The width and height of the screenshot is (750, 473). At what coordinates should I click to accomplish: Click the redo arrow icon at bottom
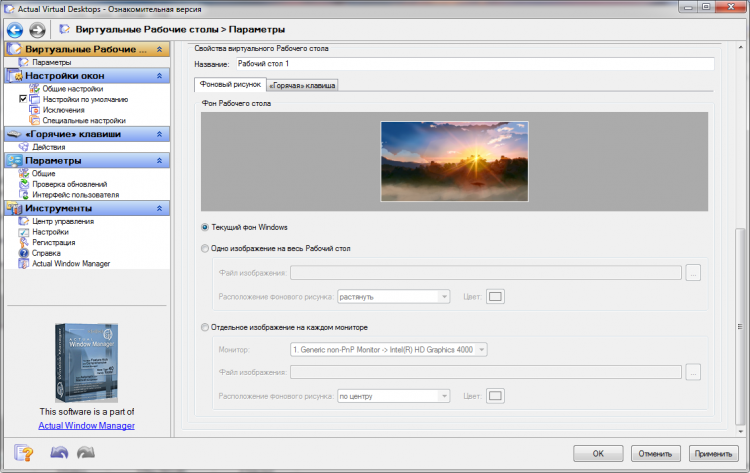[86, 452]
